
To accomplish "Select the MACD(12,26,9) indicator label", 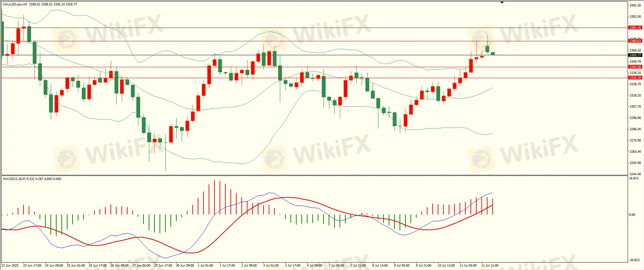I will point(14,179).
